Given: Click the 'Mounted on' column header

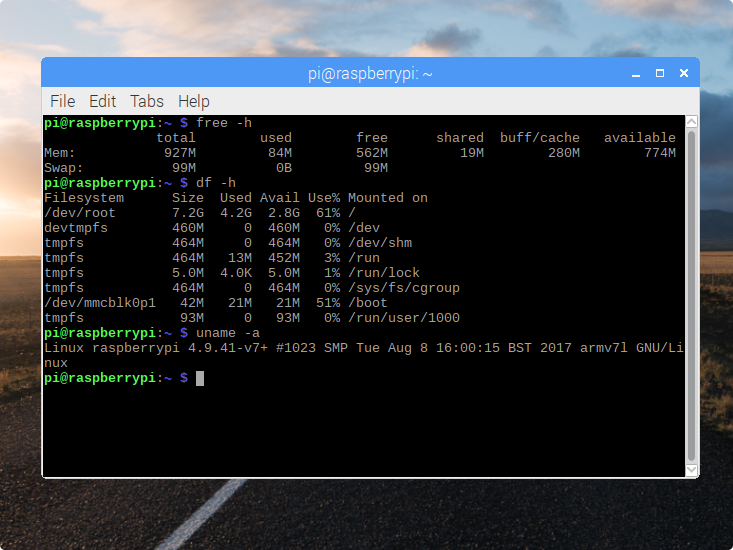Looking at the screenshot, I should [387, 198].
